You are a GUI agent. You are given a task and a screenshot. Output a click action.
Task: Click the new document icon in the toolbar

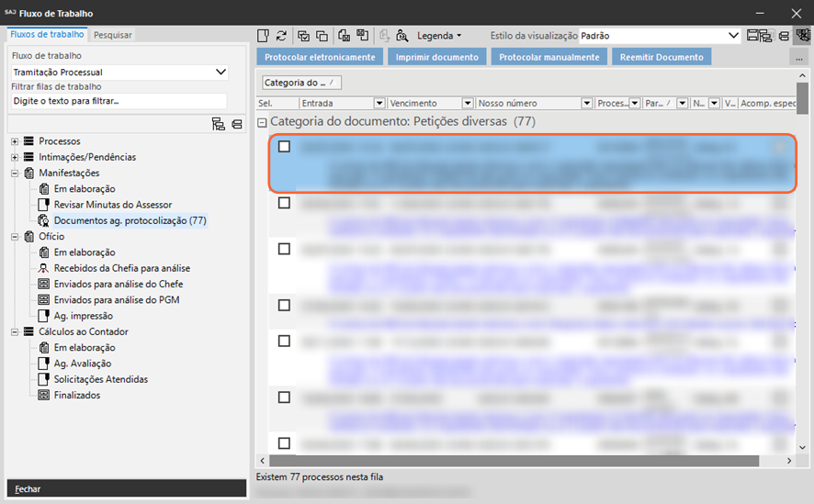[263, 36]
